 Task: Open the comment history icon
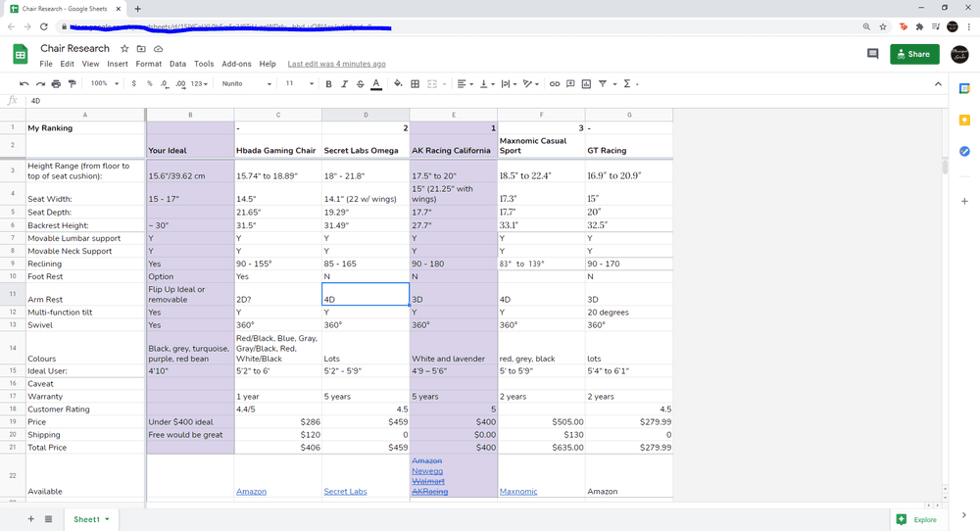click(x=873, y=54)
